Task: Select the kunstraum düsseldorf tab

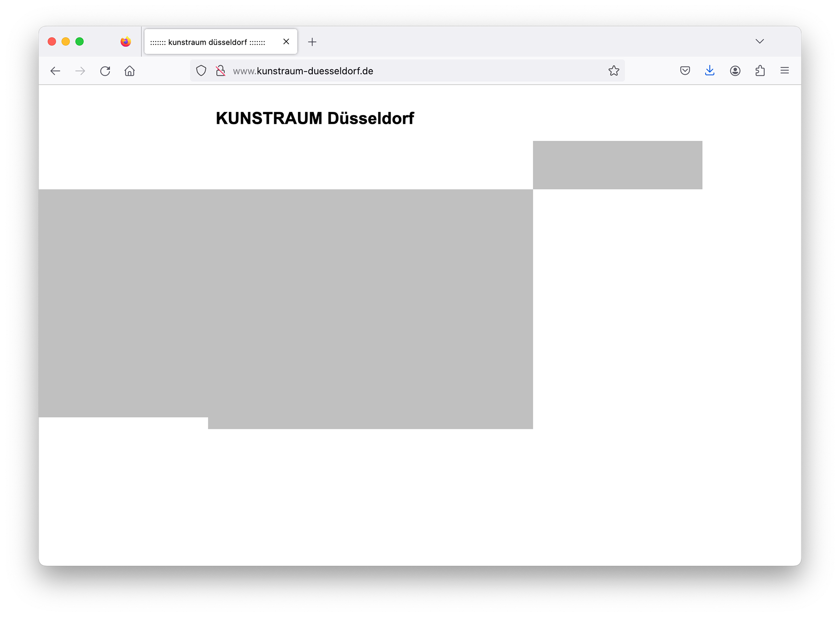Action: point(208,42)
